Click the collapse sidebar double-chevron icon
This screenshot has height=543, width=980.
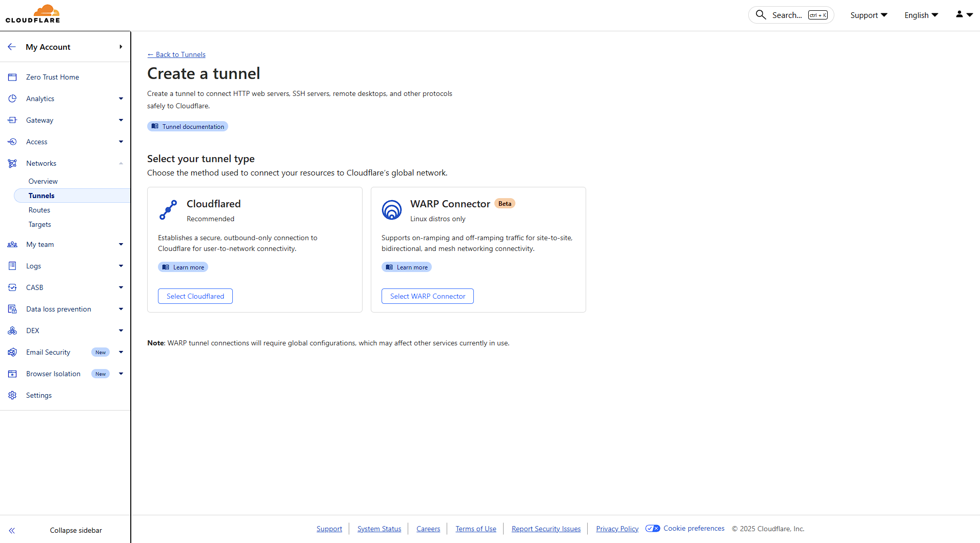pyautogui.click(x=12, y=530)
